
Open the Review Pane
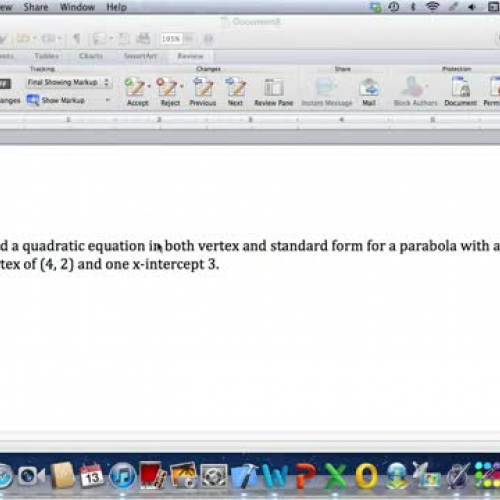click(274, 88)
